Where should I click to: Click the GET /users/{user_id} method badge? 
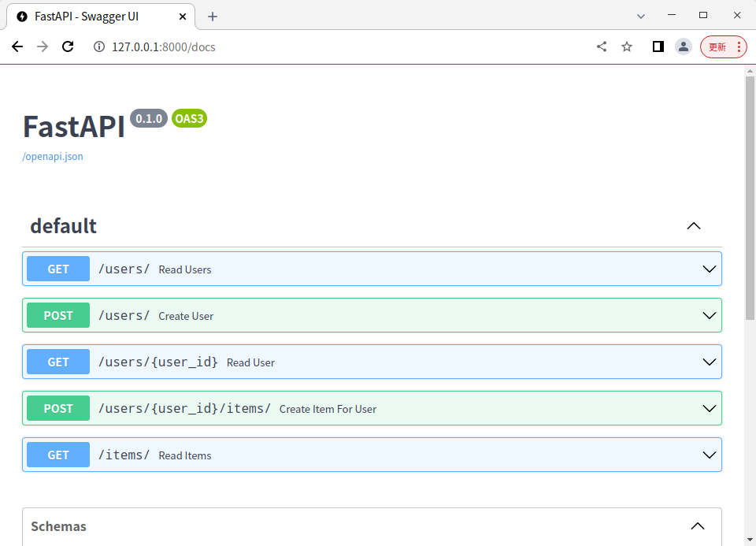(58, 362)
